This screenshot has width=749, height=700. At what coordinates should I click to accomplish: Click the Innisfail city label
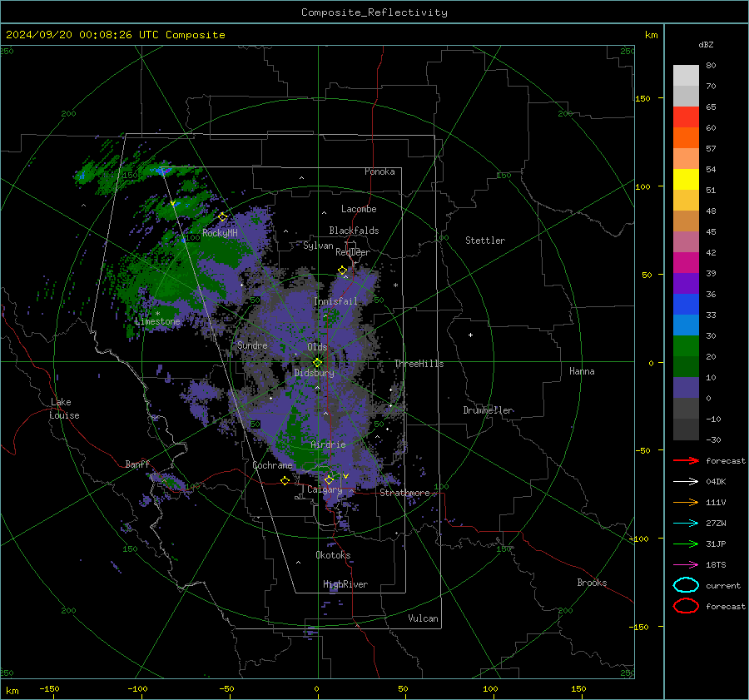(x=335, y=301)
